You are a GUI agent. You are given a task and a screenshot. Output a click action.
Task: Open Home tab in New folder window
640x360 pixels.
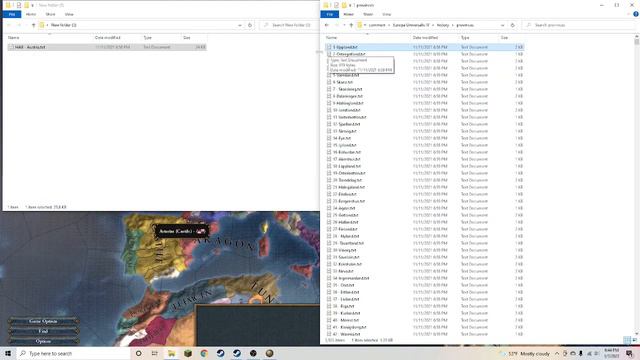[x=31, y=14]
